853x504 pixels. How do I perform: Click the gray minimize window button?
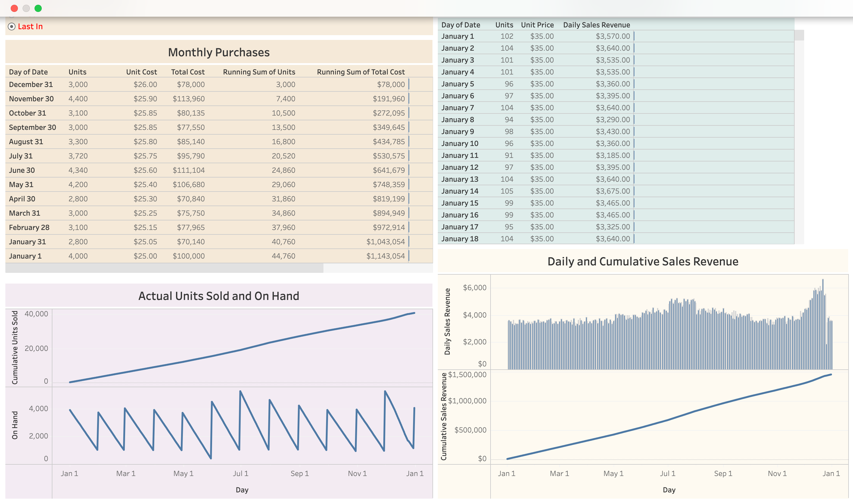(26, 8)
